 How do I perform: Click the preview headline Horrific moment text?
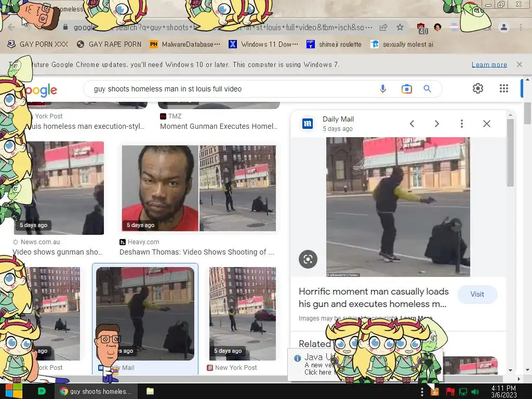click(374, 298)
